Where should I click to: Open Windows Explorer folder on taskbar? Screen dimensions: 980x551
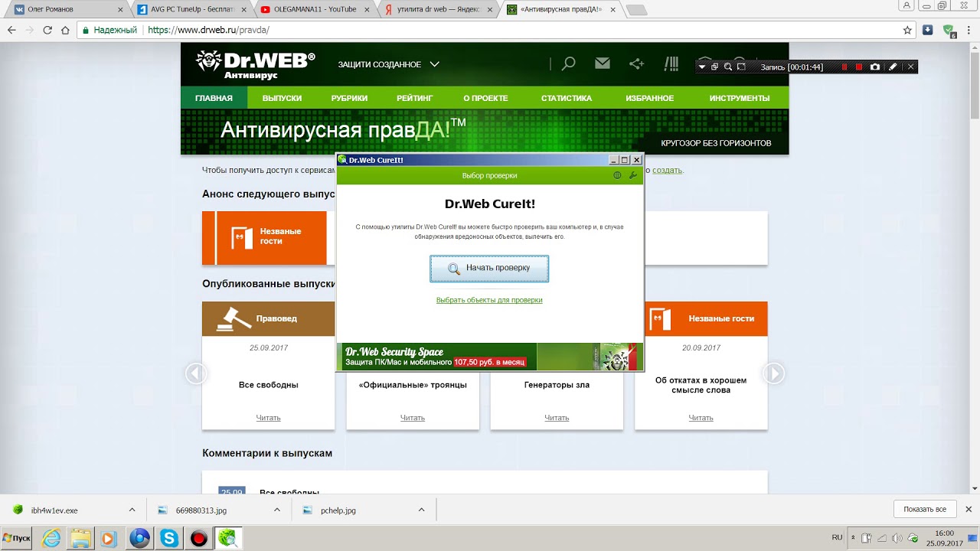pyautogui.click(x=80, y=539)
